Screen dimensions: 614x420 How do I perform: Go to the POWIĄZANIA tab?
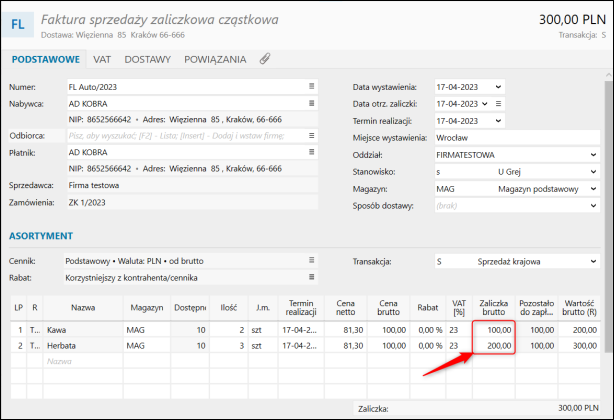[215, 59]
